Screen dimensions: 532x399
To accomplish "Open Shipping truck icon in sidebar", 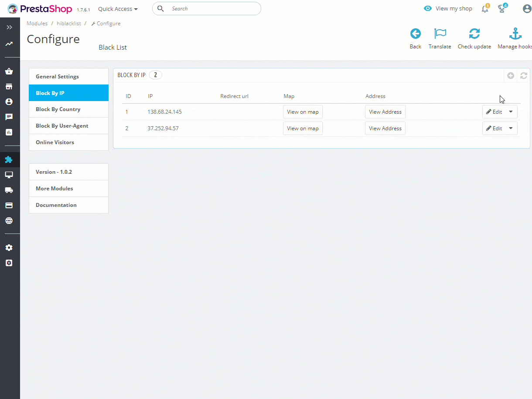I will (x=9, y=190).
